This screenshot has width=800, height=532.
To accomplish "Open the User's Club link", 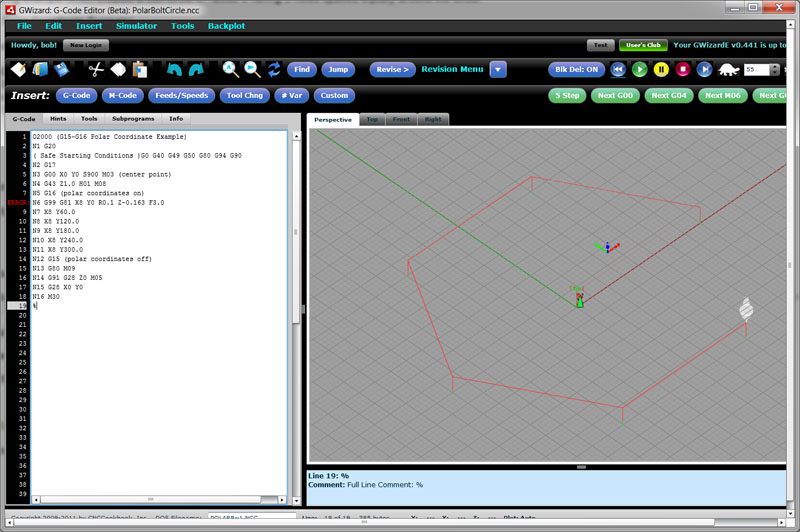I will click(x=641, y=45).
